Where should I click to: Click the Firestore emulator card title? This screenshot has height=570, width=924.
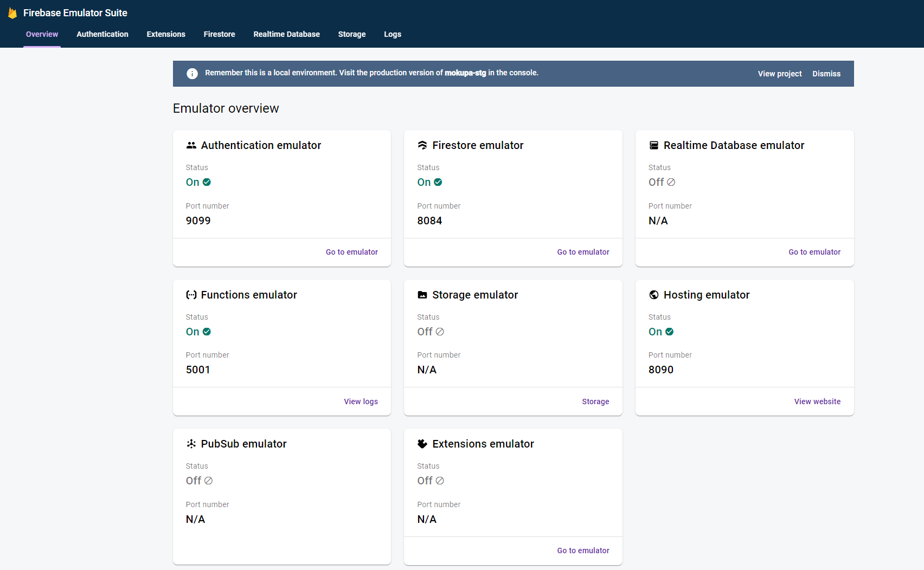click(x=478, y=145)
